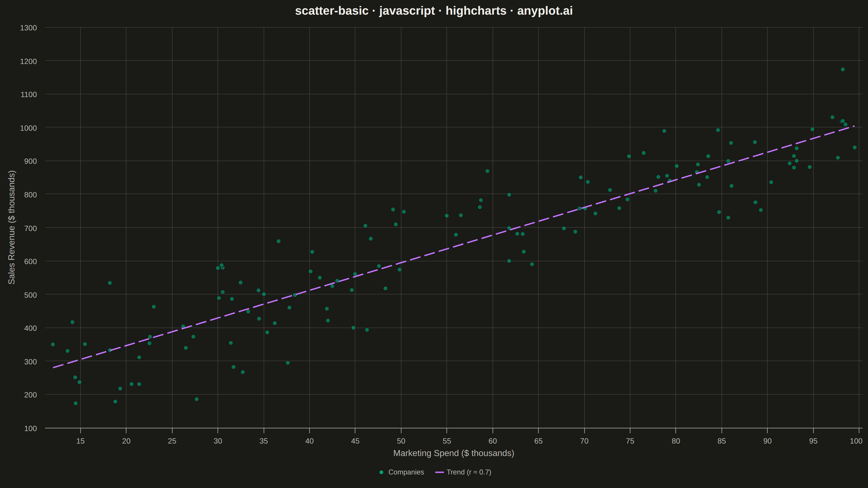Image resolution: width=868 pixels, height=488 pixels.
Task: Select the point near 37 spend, 660 revenue
Action: click(x=278, y=241)
